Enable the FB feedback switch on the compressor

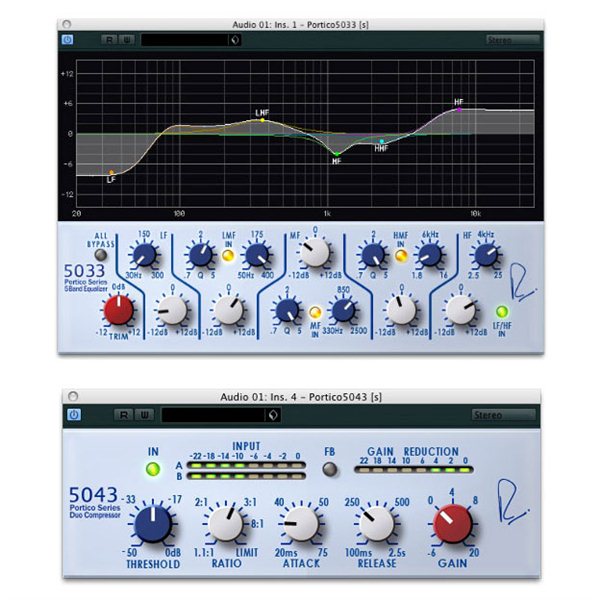331,468
